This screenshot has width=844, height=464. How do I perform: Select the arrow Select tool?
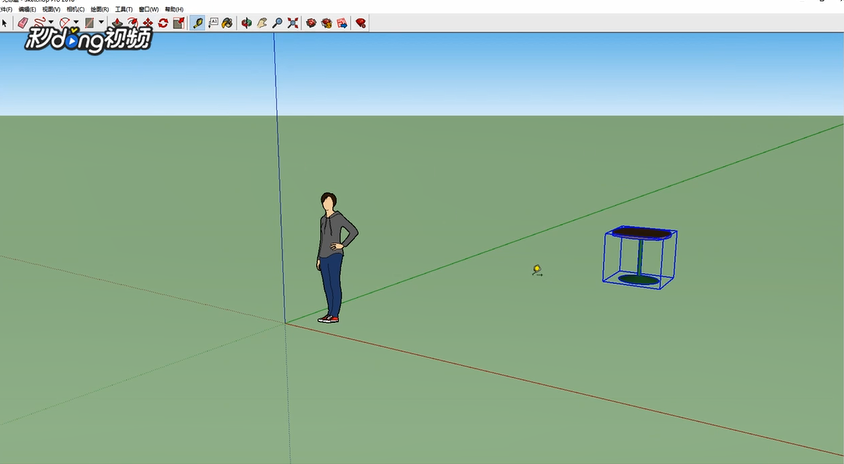point(4,23)
